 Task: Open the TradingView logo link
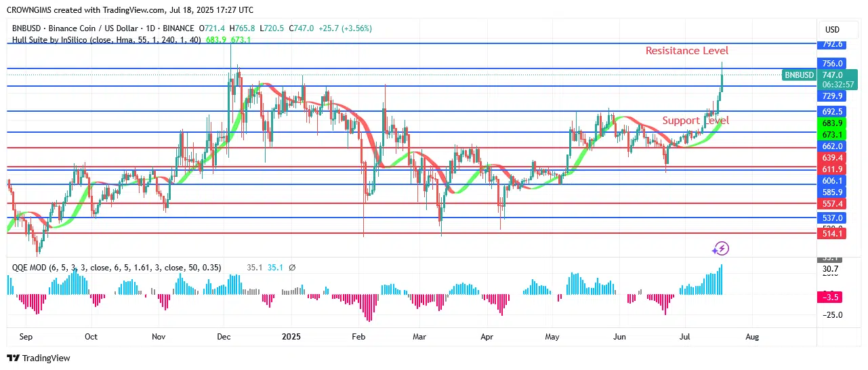click(39, 358)
